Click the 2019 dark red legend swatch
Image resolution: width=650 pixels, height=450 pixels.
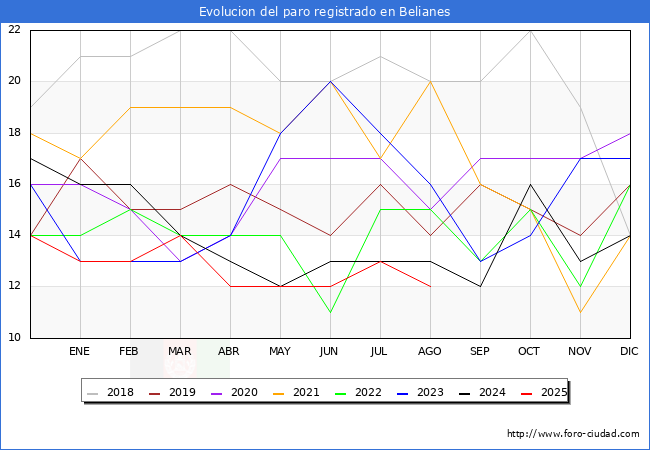pyautogui.click(x=155, y=393)
